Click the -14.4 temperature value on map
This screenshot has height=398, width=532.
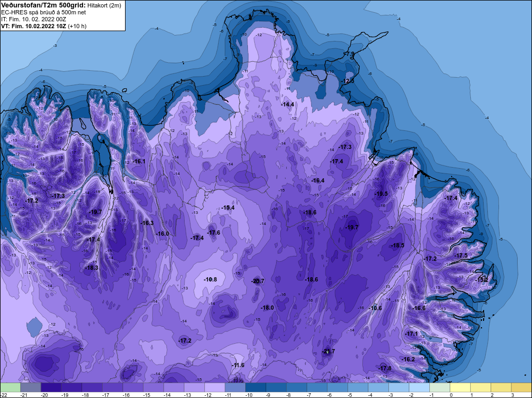coord(287,104)
